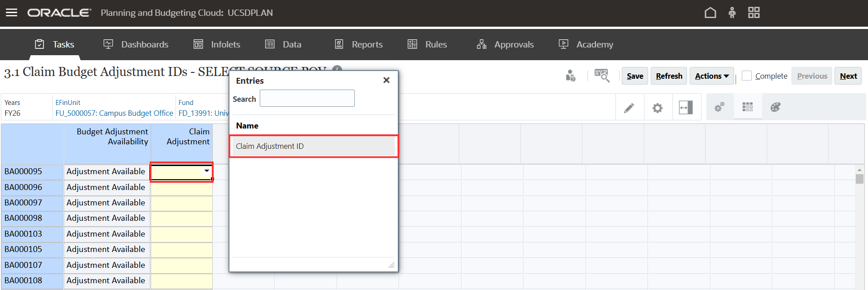Tick the Complete checkbox
This screenshot has height=290, width=868.
pyautogui.click(x=747, y=76)
